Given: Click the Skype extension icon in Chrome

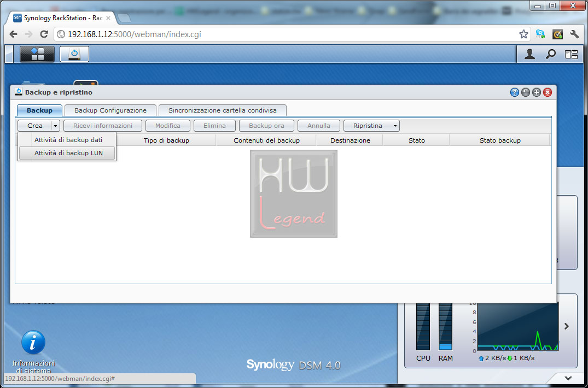Looking at the screenshot, I should point(540,34).
